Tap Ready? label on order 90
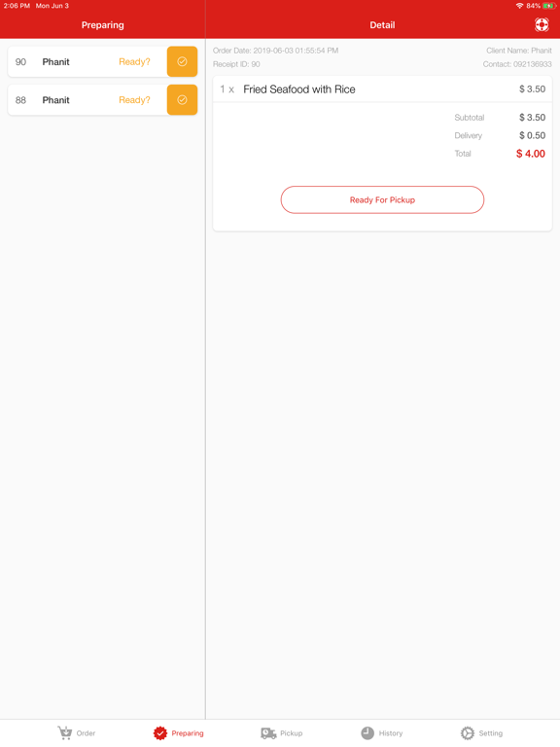This screenshot has height=747, width=560. tap(134, 62)
